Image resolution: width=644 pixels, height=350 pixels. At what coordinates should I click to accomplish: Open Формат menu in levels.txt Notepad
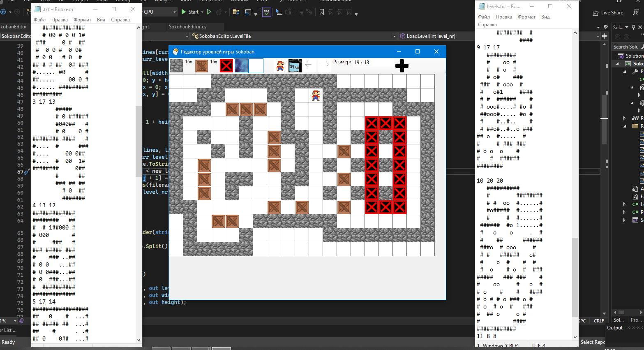click(526, 17)
